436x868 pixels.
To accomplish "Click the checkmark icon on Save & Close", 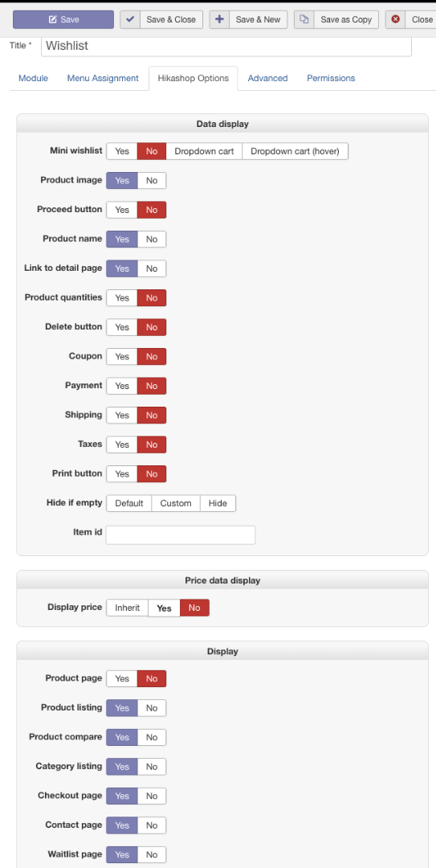I will [130, 19].
